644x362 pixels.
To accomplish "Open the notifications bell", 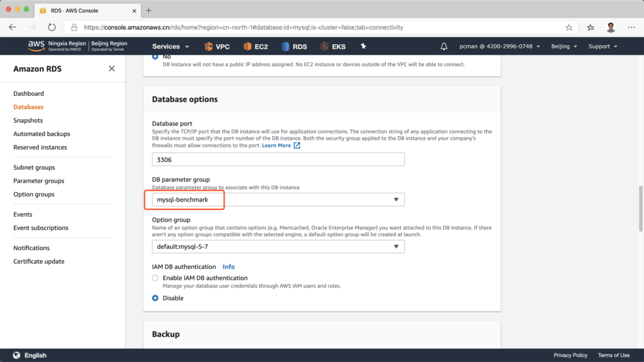I will [x=444, y=47].
